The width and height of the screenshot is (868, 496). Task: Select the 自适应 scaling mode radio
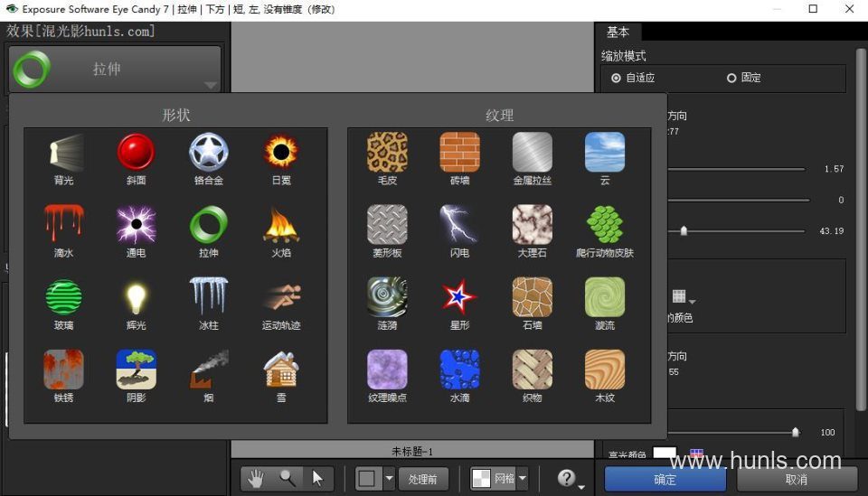click(x=616, y=78)
